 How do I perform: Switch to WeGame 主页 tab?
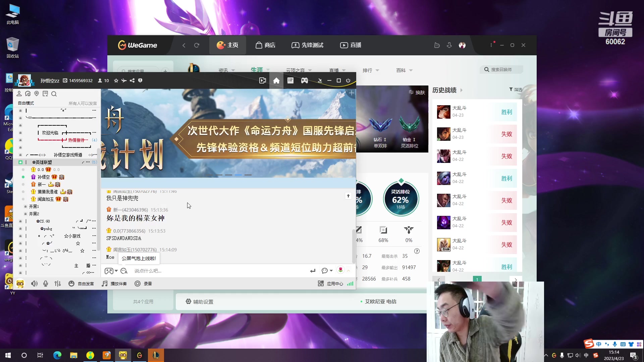pos(227,45)
